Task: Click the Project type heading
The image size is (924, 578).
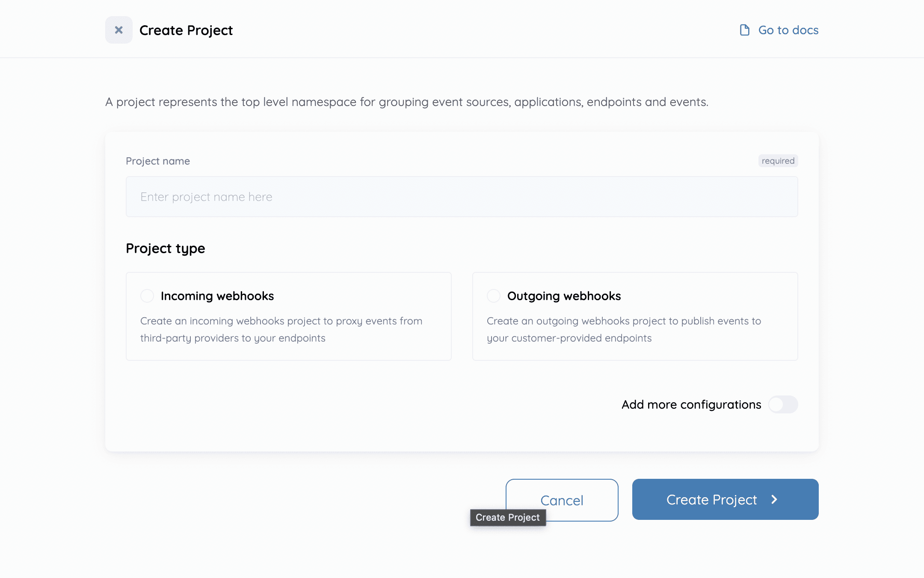Action: 166,248
